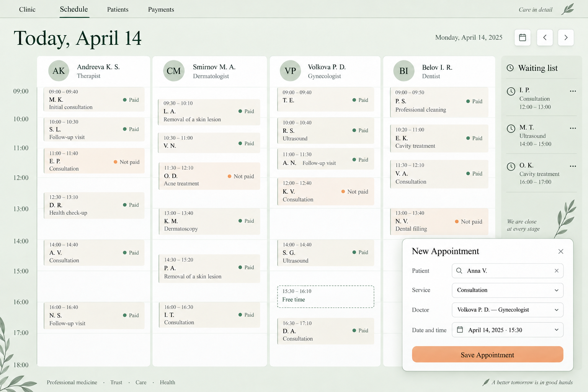Click the BI avatar for Belov I. R.

tap(404, 71)
